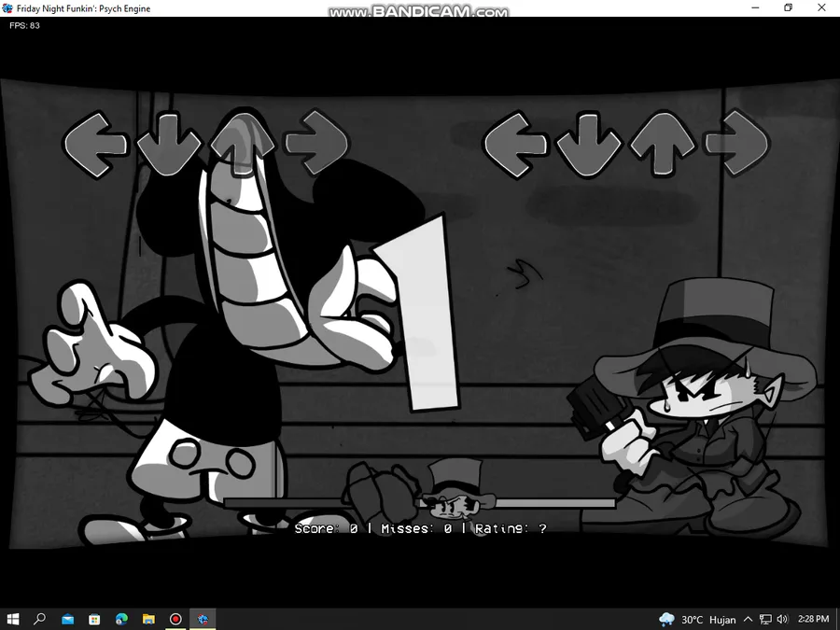Screen dimensions: 840x630
Task: Click the FPS: 83 counter
Action: pos(24,25)
